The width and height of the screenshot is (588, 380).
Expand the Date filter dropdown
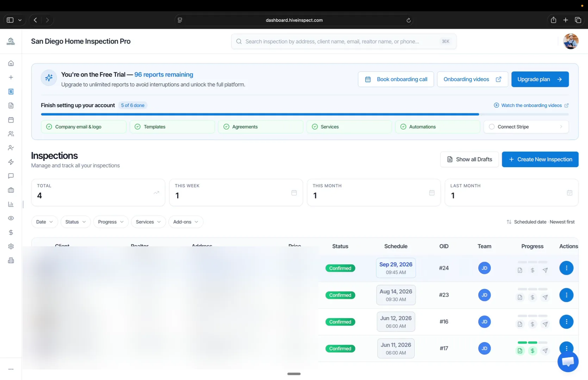pos(44,222)
